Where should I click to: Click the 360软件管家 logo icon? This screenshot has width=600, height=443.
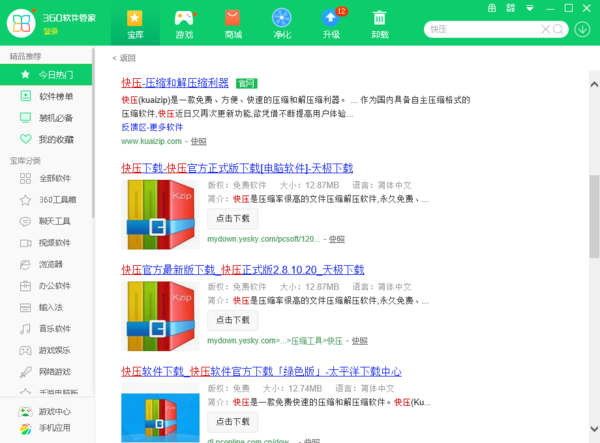click(21, 23)
